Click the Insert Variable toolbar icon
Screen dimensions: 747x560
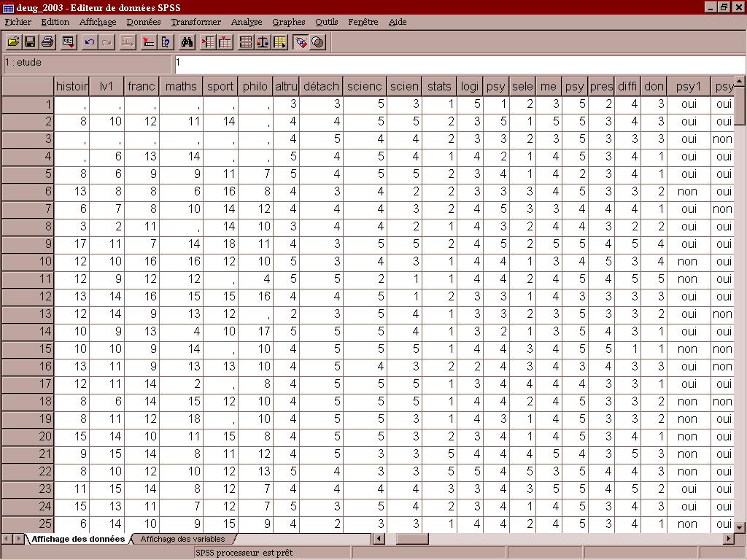point(225,42)
